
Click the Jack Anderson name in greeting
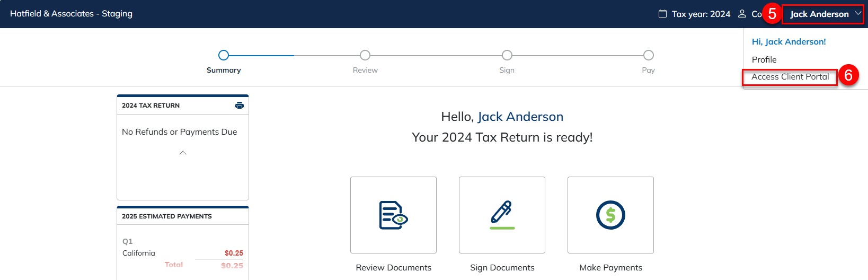pyautogui.click(x=520, y=117)
